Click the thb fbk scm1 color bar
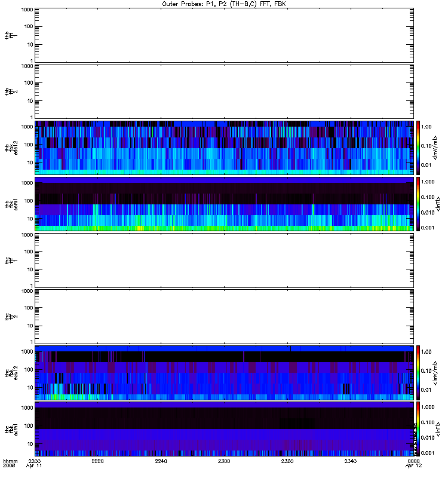This screenshot has height=478, width=448. point(418,204)
